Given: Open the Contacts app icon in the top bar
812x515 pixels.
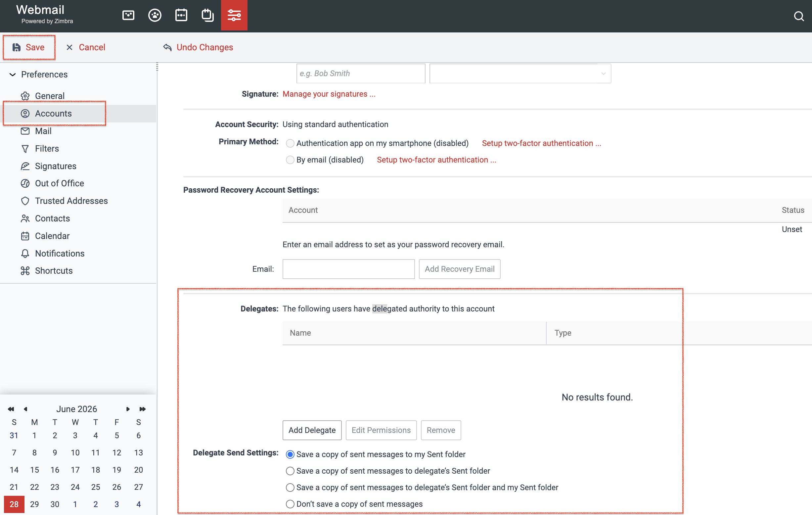Looking at the screenshot, I should tap(155, 15).
